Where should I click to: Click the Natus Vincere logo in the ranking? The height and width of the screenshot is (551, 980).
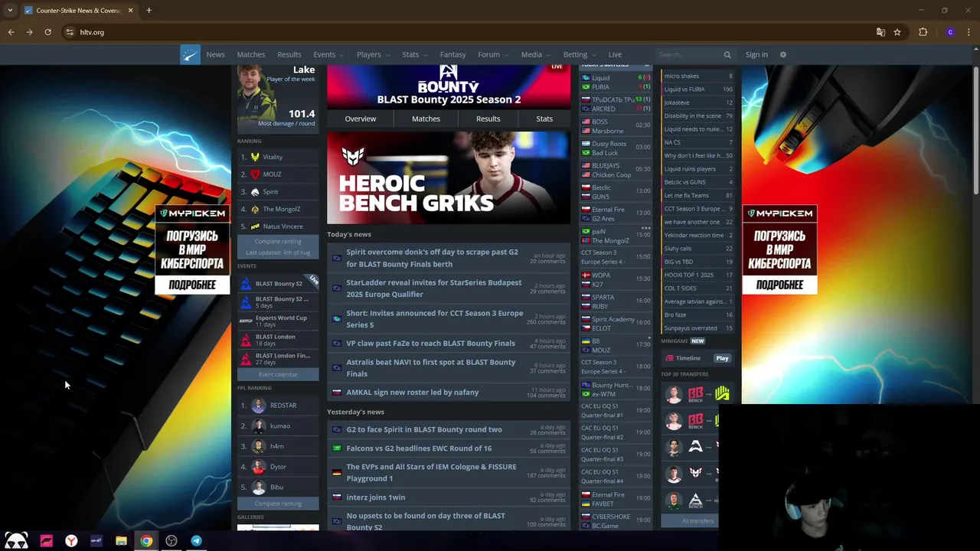coord(255,227)
